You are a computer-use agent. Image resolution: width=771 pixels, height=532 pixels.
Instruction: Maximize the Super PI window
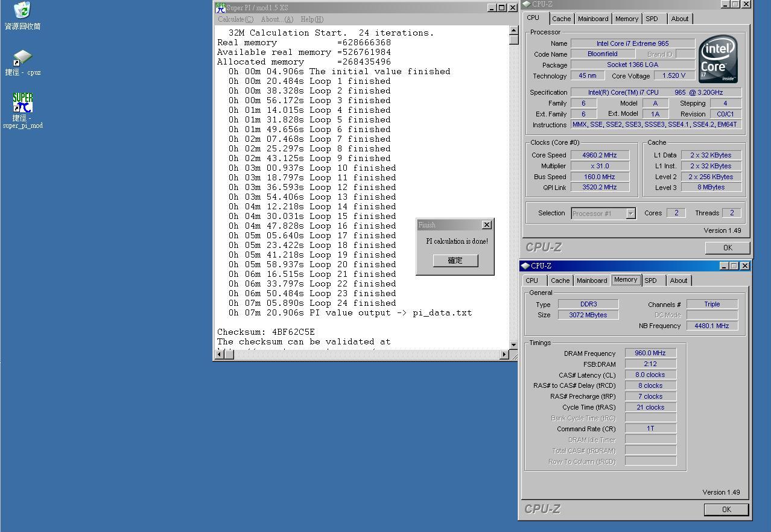502,8
